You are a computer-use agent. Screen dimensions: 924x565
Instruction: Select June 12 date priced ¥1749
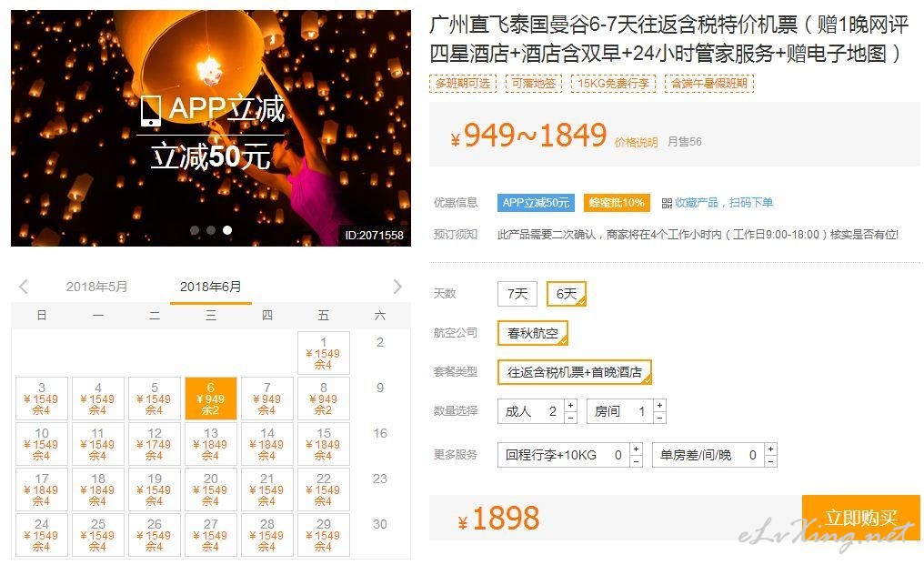coord(155,444)
